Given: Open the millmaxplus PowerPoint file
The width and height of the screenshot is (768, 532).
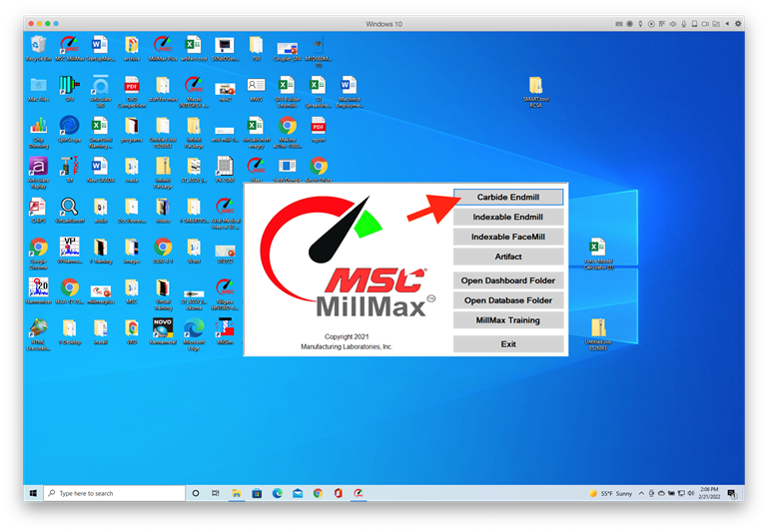Looking at the screenshot, I should coord(101,294).
